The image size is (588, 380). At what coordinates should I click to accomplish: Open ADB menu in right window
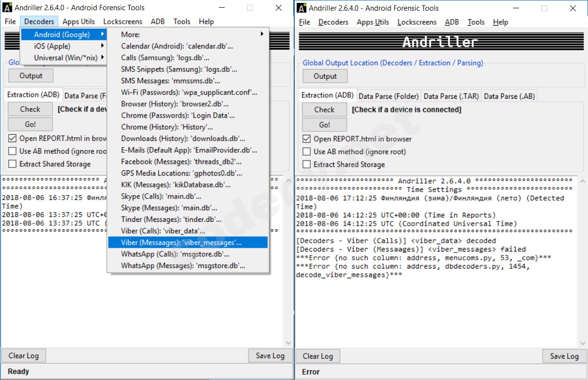[x=452, y=22]
